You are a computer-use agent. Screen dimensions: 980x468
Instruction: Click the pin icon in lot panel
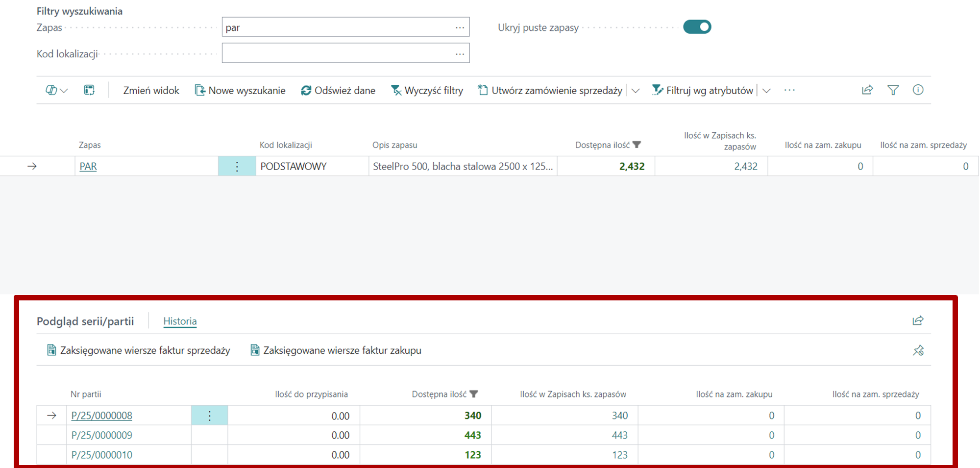pyautogui.click(x=918, y=350)
